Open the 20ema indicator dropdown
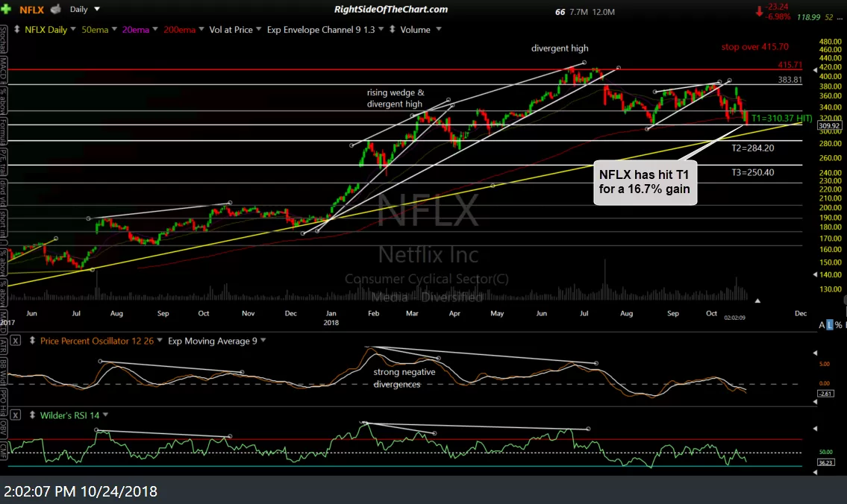The height and width of the screenshot is (504, 847). click(155, 29)
